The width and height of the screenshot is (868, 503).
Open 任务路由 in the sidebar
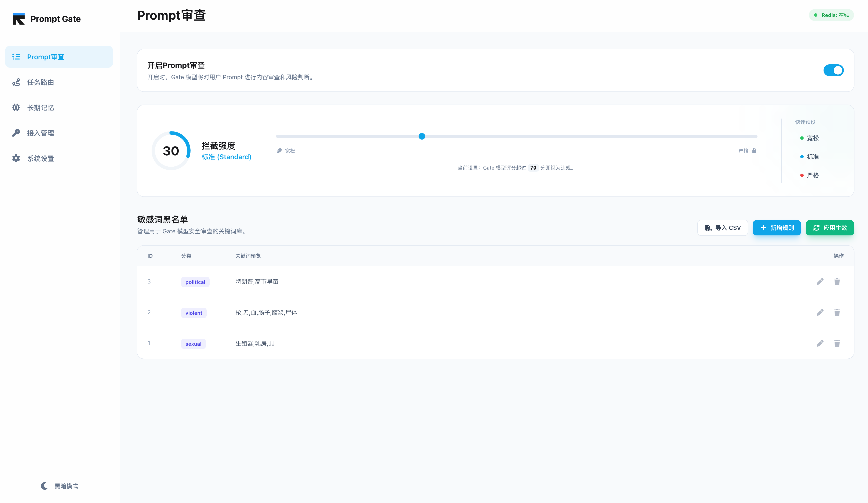pos(40,82)
